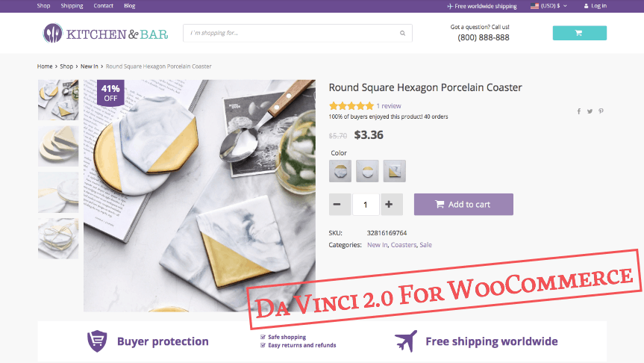
Task: Click the Buyer protection shield icon
Action: coord(97,341)
